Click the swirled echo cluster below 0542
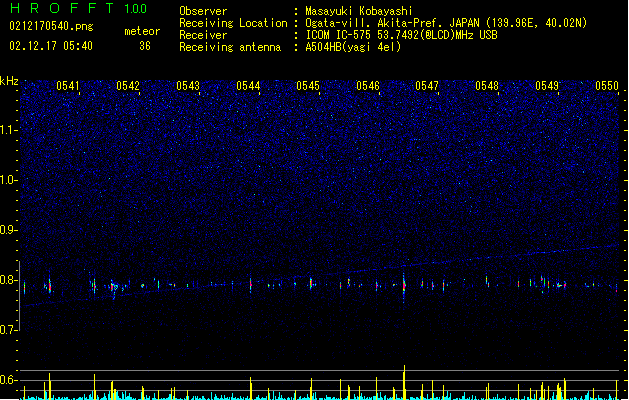629x400 pixels. click(x=114, y=287)
